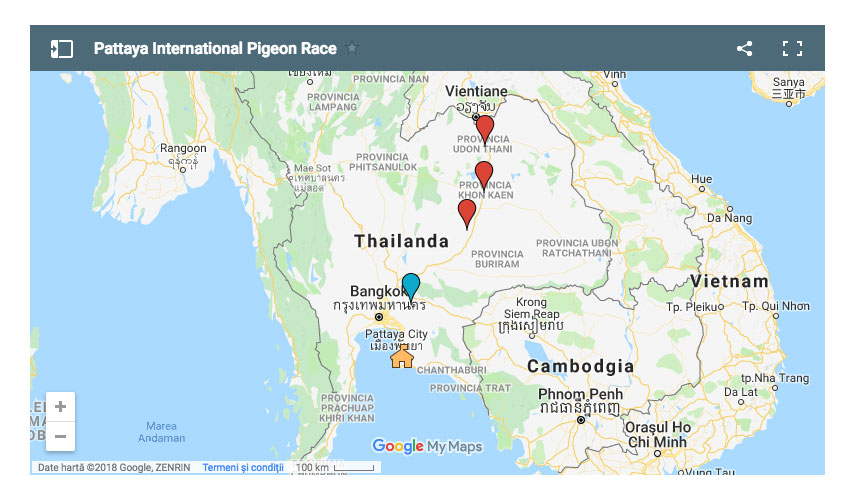
Task: Click the Provincia Ubon Ratchathani label
Action: (577, 248)
